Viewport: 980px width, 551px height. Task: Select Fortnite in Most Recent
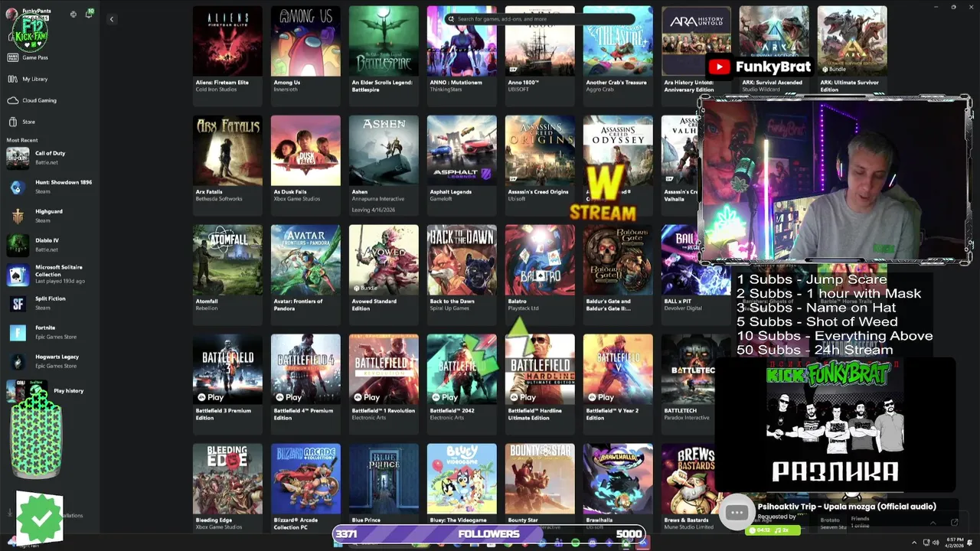50,332
